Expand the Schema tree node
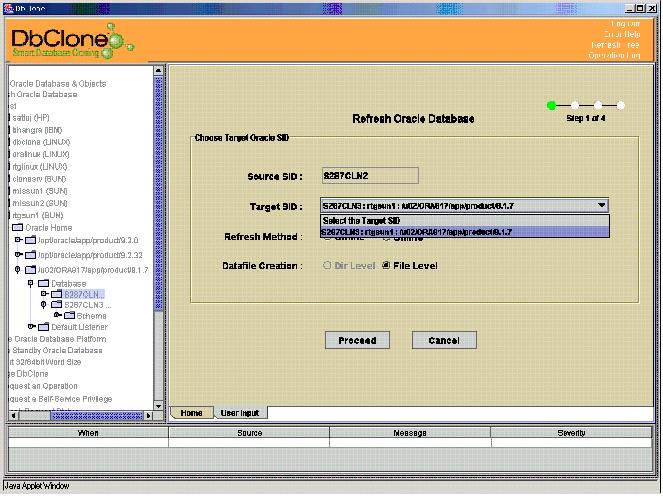 [58, 315]
